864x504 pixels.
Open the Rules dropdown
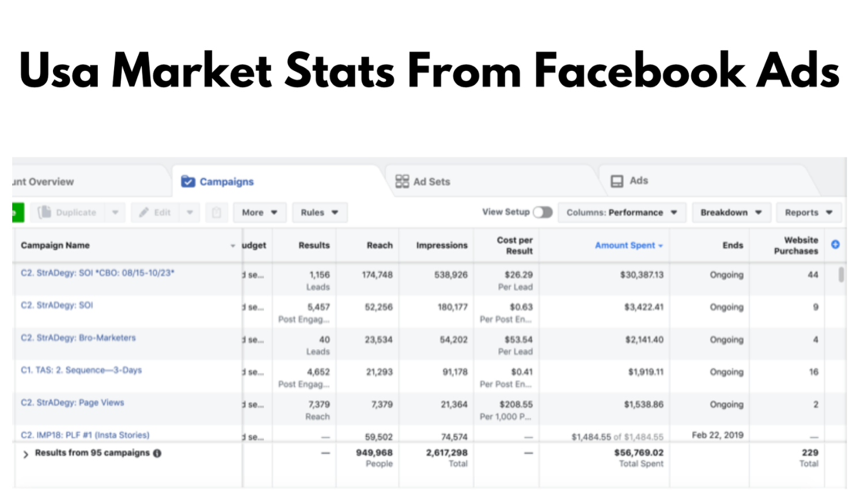pyautogui.click(x=320, y=212)
